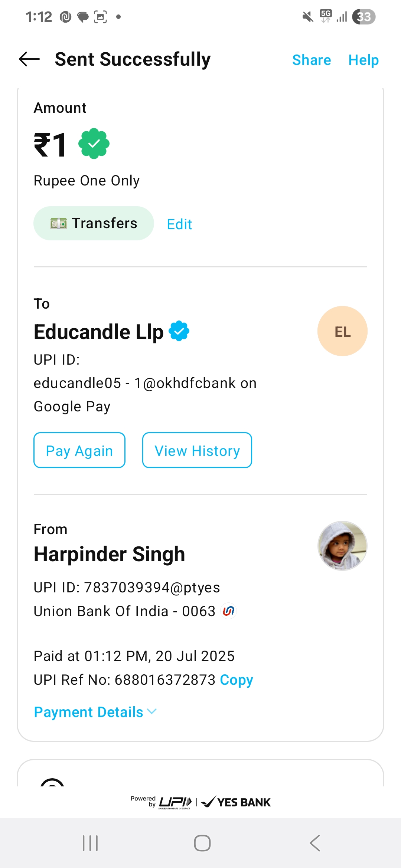Open the Android recent apps button
401x868 pixels.
[90, 843]
